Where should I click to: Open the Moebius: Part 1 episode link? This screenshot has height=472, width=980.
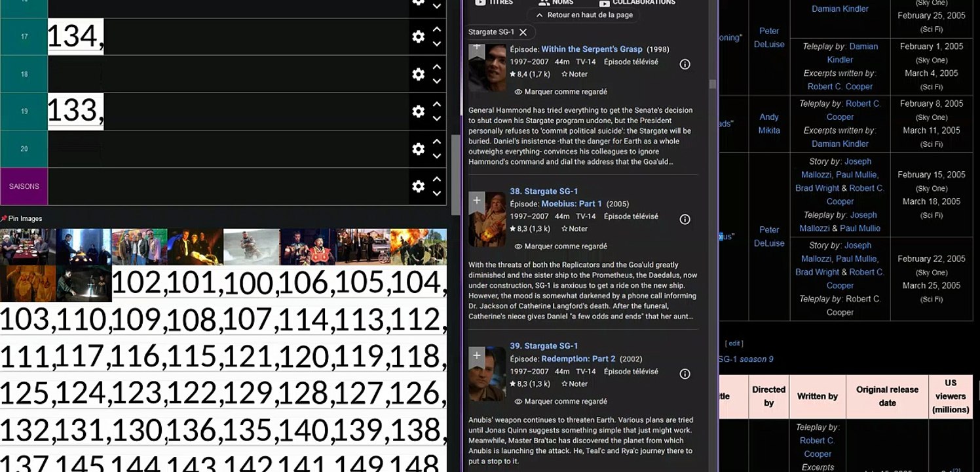571,204
